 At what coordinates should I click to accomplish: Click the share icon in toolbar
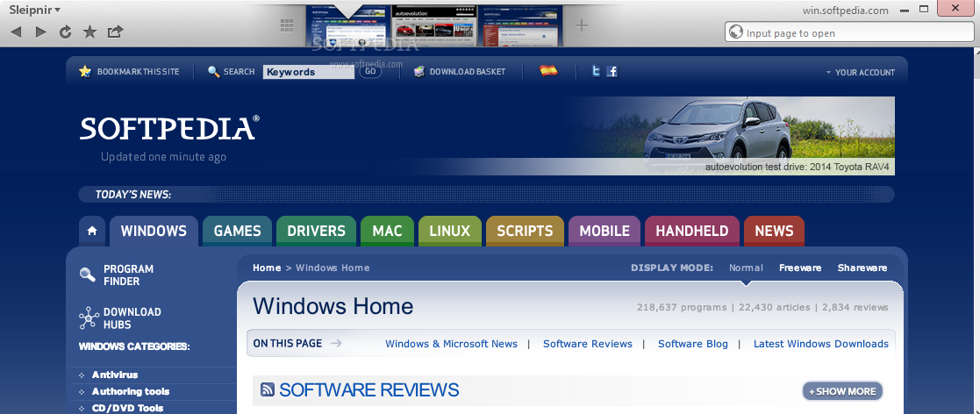(115, 32)
